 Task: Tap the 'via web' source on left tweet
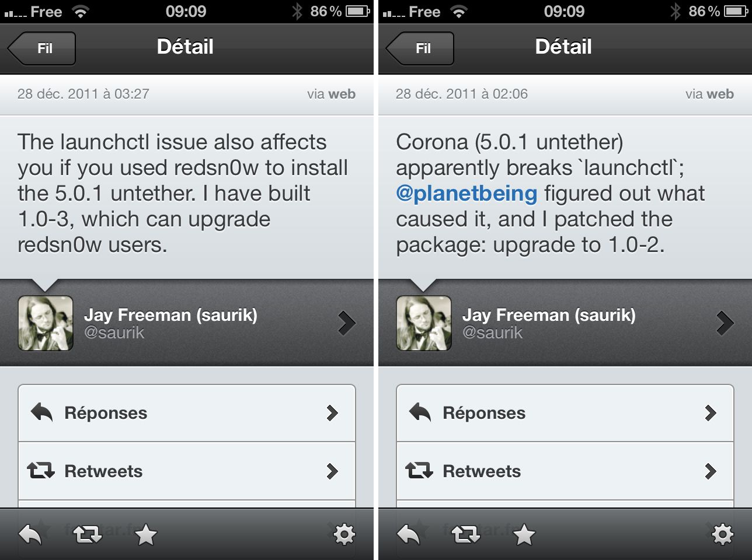[331, 94]
